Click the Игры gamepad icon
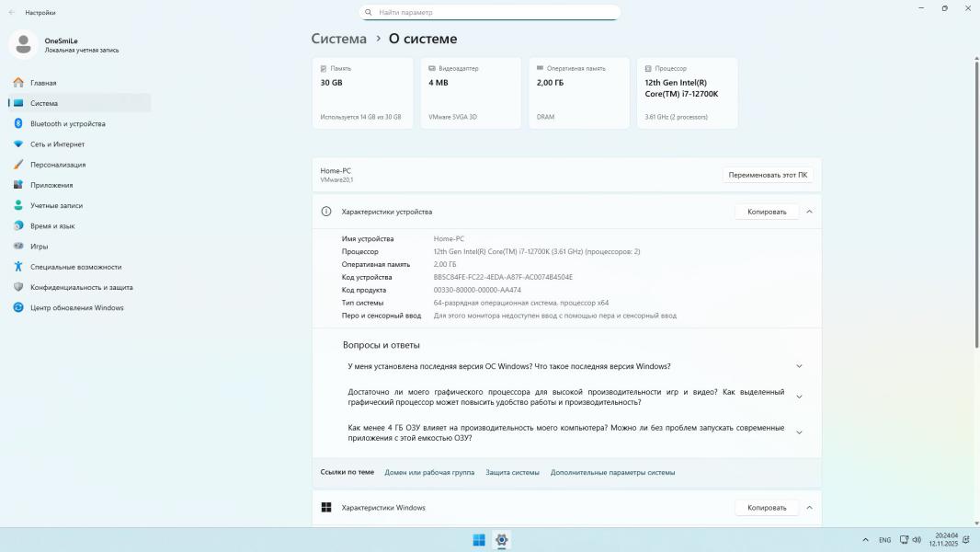This screenshot has width=980, height=552. tap(18, 247)
